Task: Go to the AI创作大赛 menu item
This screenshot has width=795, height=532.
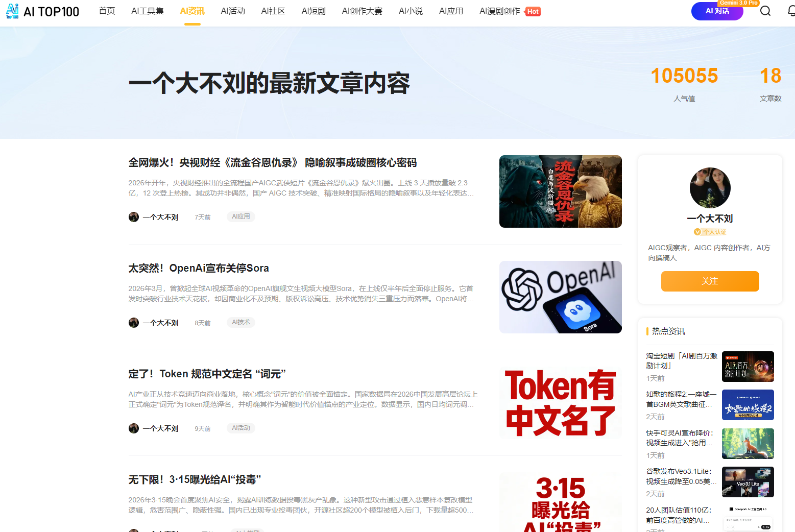Action: click(x=362, y=11)
